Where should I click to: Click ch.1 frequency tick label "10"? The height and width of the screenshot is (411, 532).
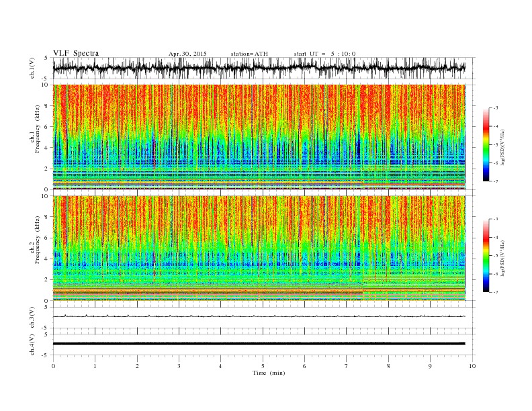[45, 85]
